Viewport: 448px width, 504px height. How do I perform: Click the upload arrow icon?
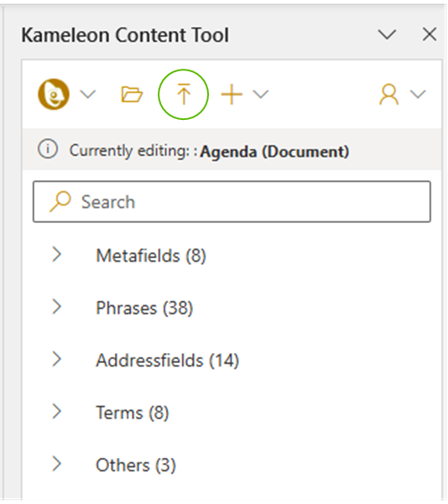pos(184,94)
